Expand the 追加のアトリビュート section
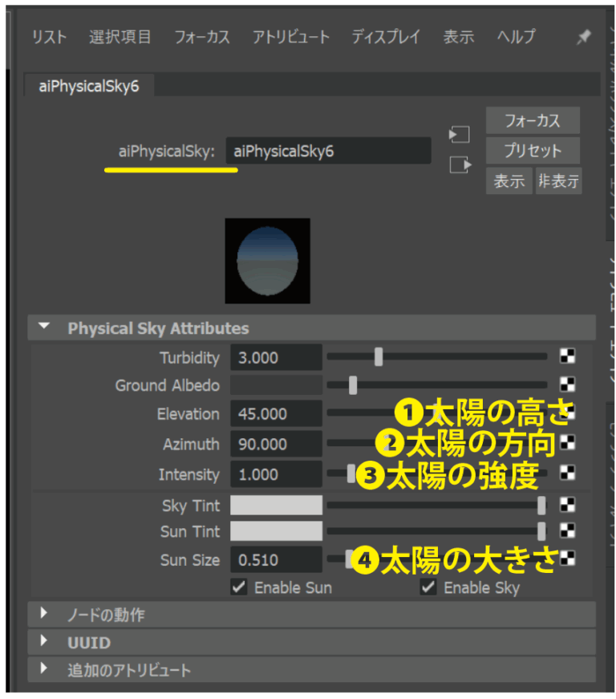The width and height of the screenshot is (616, 699). (x=45, y=669)
